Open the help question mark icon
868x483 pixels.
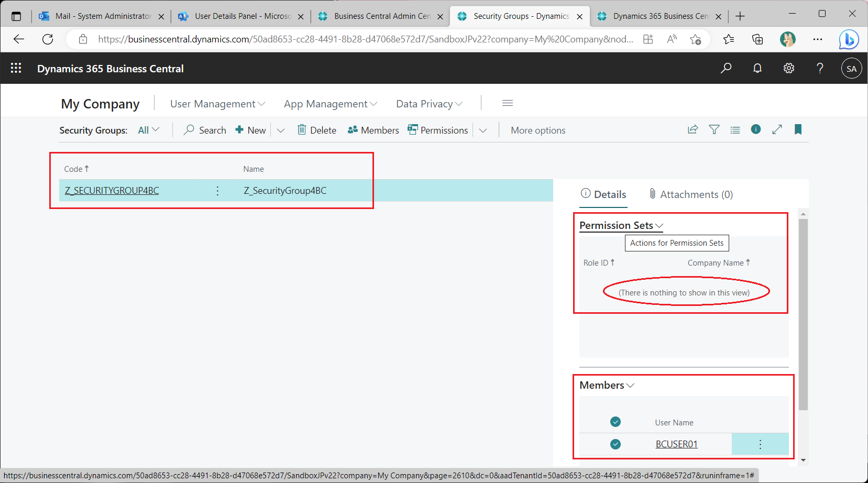(820, 68)
